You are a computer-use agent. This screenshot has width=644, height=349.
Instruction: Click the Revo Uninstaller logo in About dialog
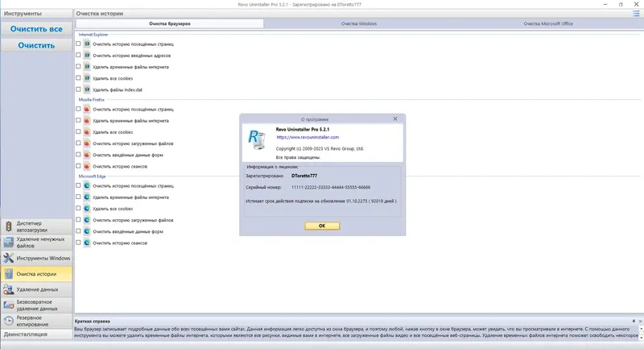click(x=257, y=139)
